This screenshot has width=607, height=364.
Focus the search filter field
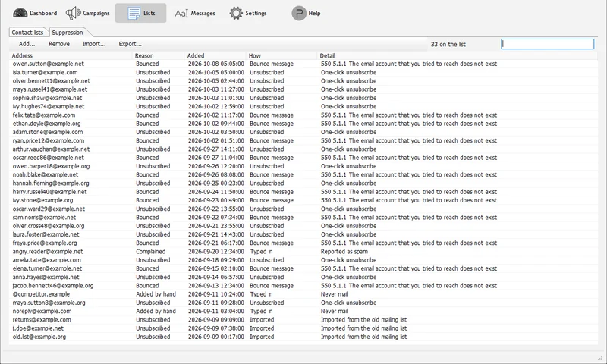547,44
